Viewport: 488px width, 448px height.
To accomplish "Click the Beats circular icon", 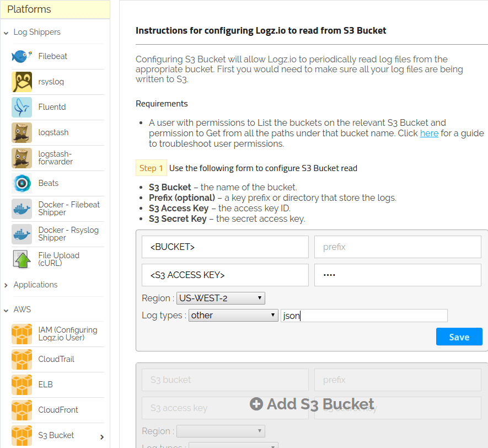I will click(22, 183).
